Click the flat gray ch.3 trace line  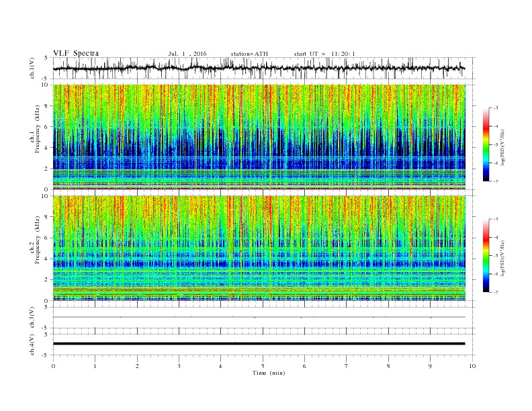click(x=259, y=317)
